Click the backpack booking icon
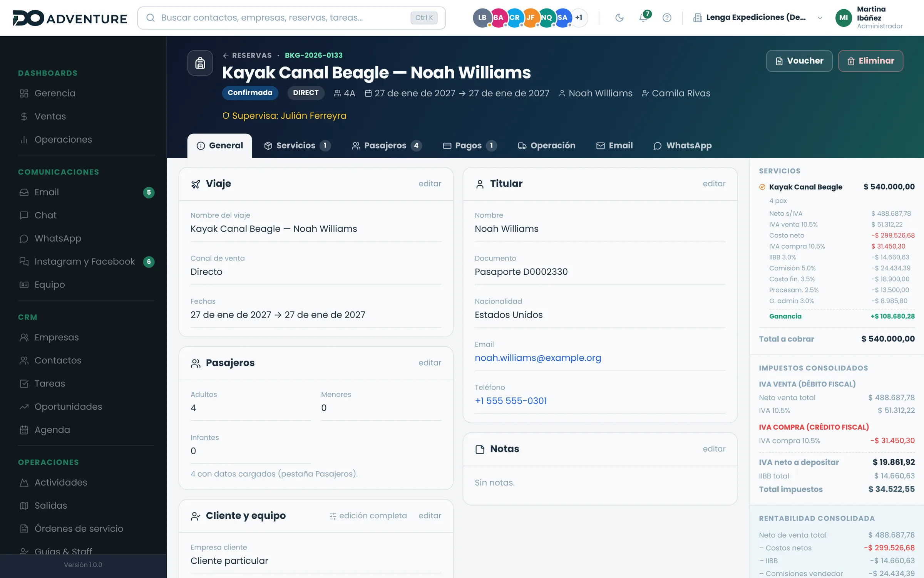Viewport: 924px width, 578px height. [200, 63]
